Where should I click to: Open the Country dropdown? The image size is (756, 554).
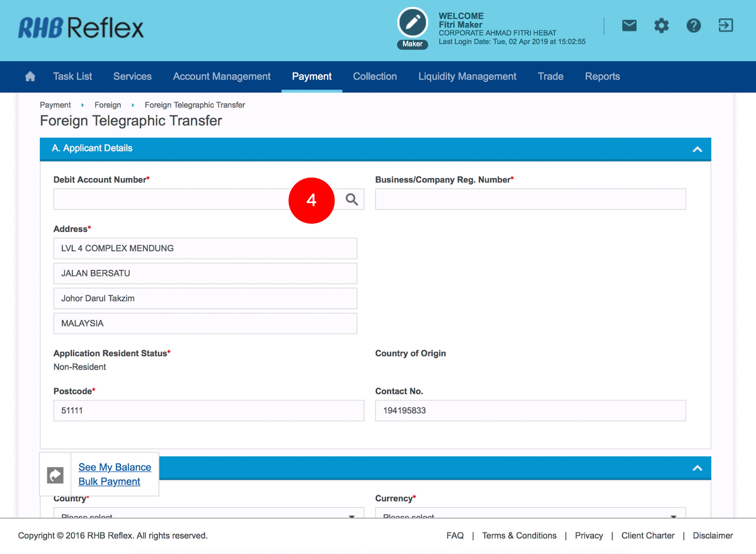click(x=208, y=514)
